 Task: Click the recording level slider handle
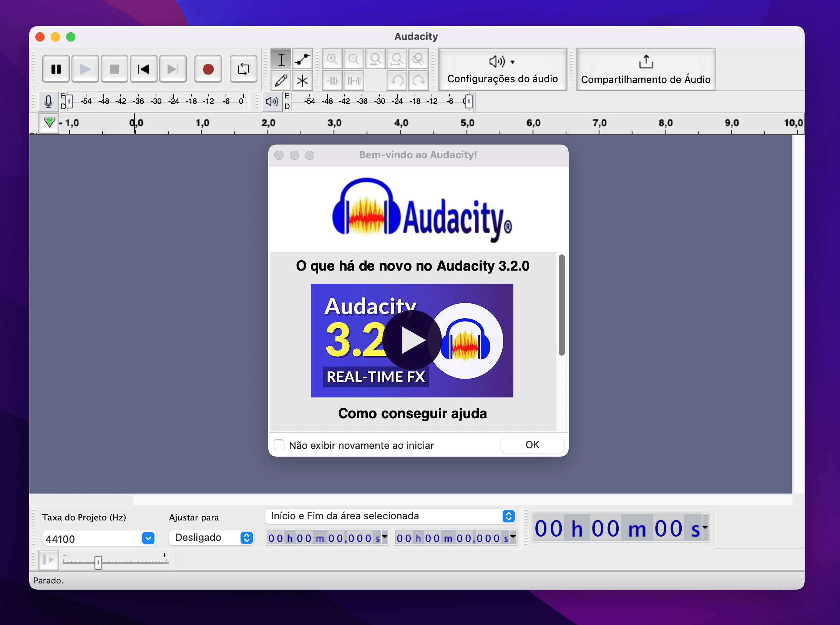[x=69, y=101]
